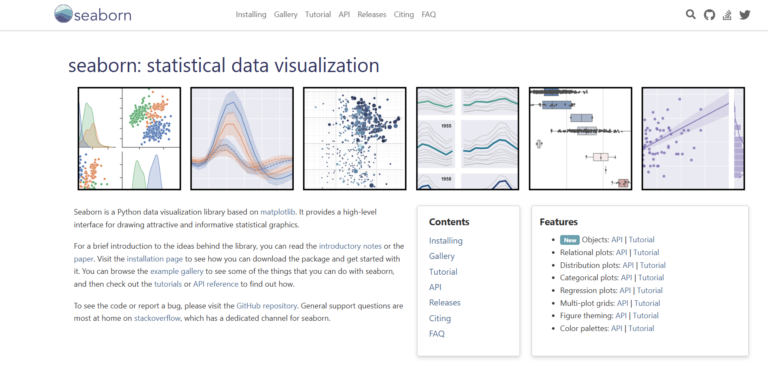Open the FAQ top navigation item

coord(429,15)
